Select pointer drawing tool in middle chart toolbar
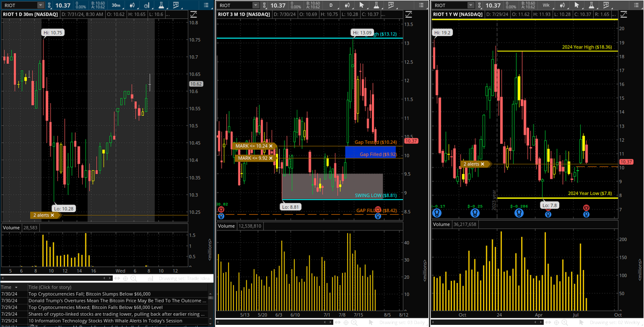The height and width of the screenshot is (327, 644). 362,5
